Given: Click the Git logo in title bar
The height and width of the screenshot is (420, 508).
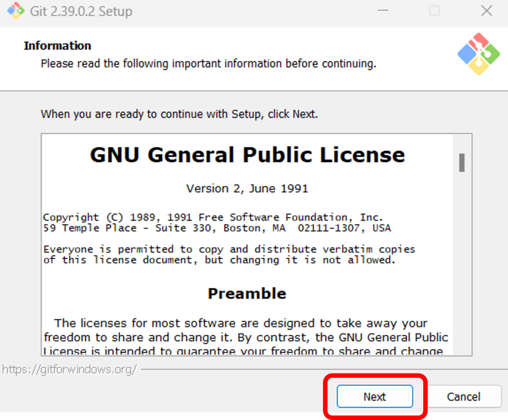Looking at the screenshot, I should pos(16,11).
